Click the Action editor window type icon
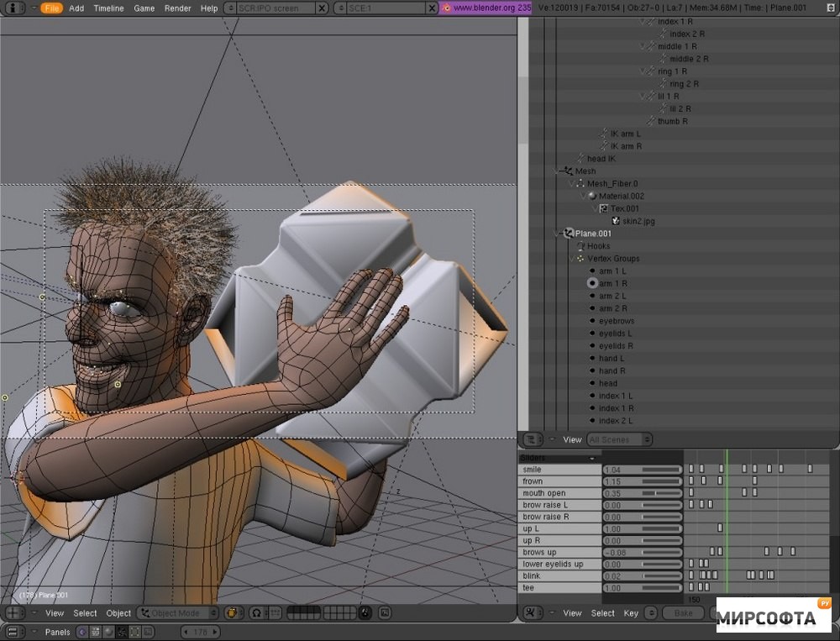This screenshot has width=840, height=641. click(x=530, y=612)
